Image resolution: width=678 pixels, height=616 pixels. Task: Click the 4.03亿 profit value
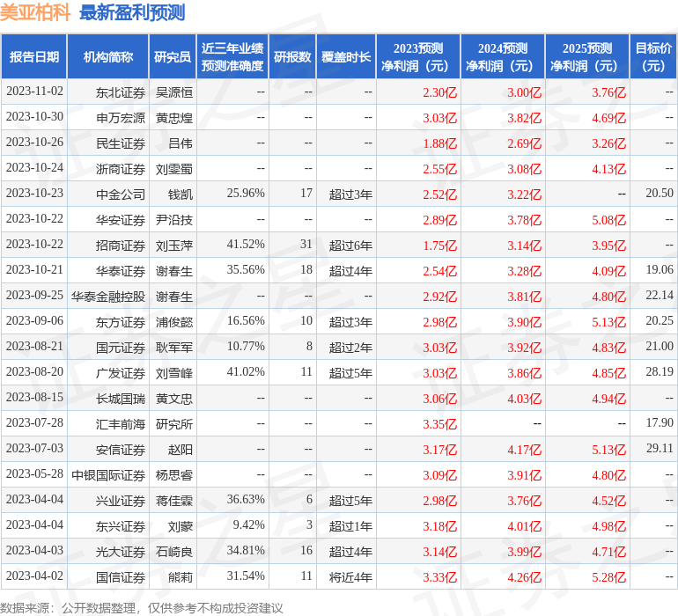(524, 399)
